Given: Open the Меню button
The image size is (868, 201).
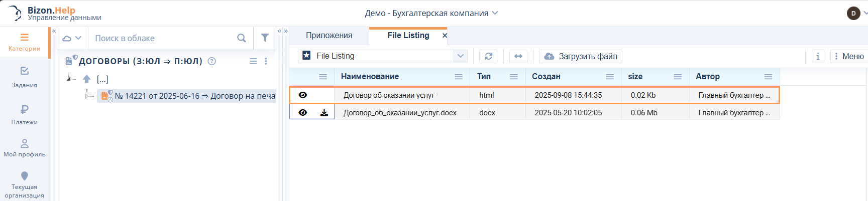Looking at the screenshot, I should (848, 56).
